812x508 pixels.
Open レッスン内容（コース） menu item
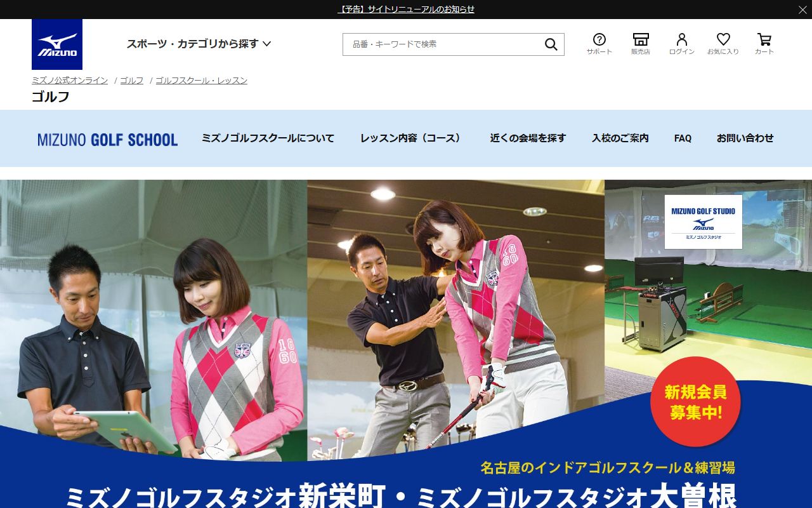412,138
